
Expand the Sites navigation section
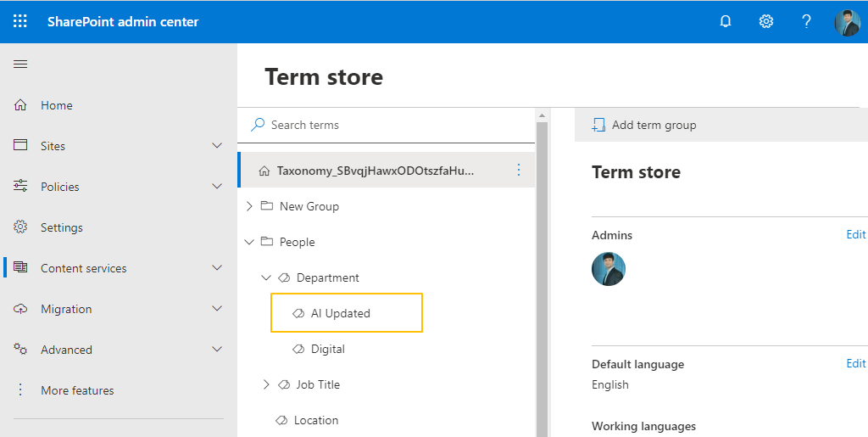coord(217,146)
